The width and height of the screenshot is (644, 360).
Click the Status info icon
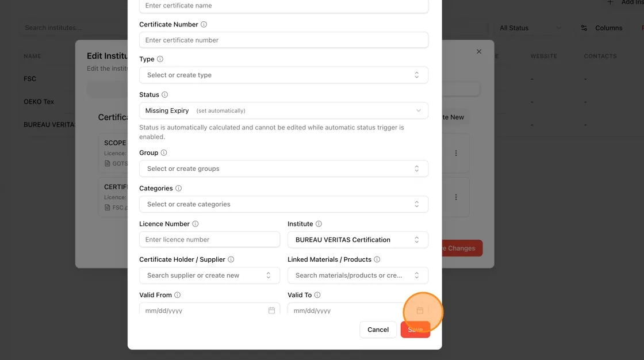point(164,94)
